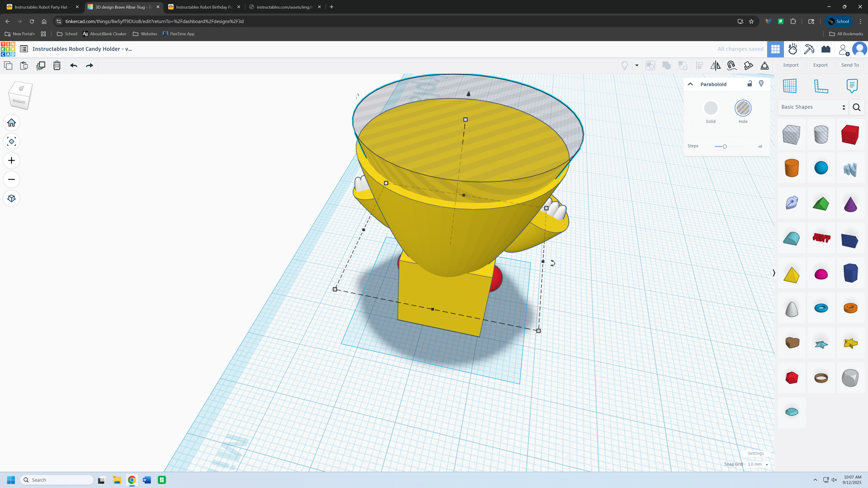Click the Group shapes icon
Screen dimensions: 868x488
point(667,65)
